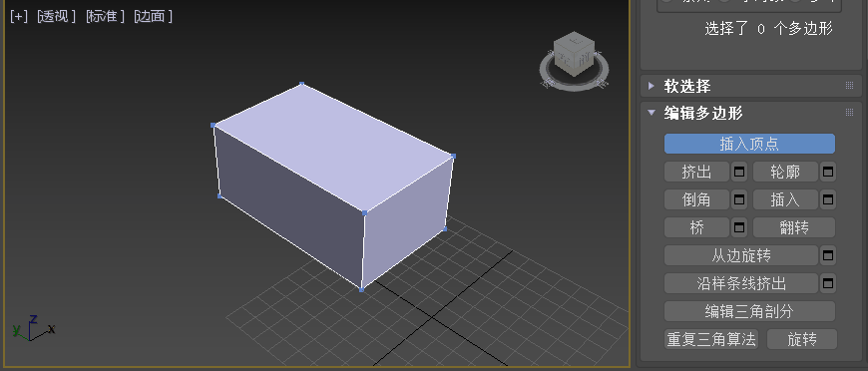Viewport: 868px width, 371px height.
Task: Click the 沿样条线挤出 button
Action: pos(741,283)
